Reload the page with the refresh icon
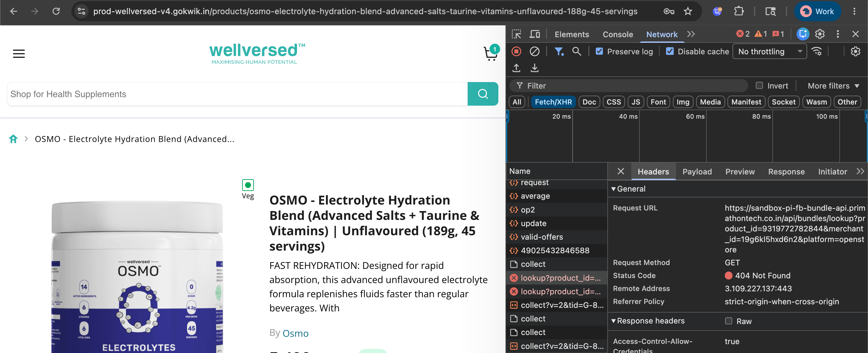868x353 pixels. (56, 12)
